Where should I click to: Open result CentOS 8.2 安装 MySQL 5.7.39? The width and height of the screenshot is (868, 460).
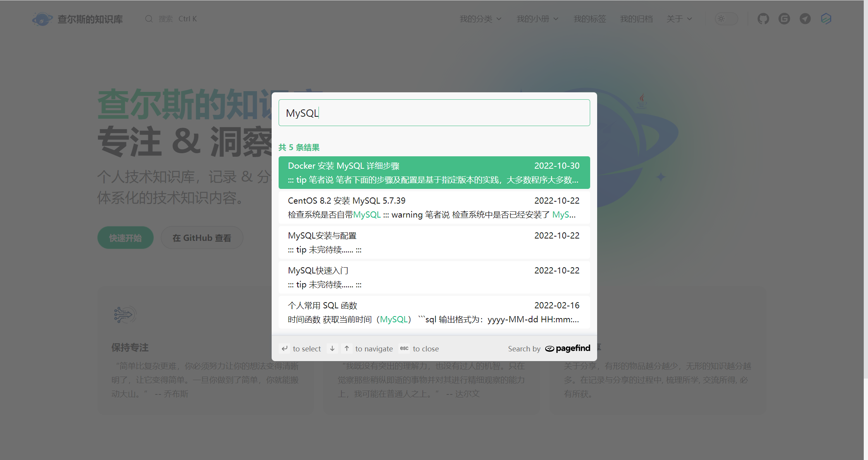(434, 208)
